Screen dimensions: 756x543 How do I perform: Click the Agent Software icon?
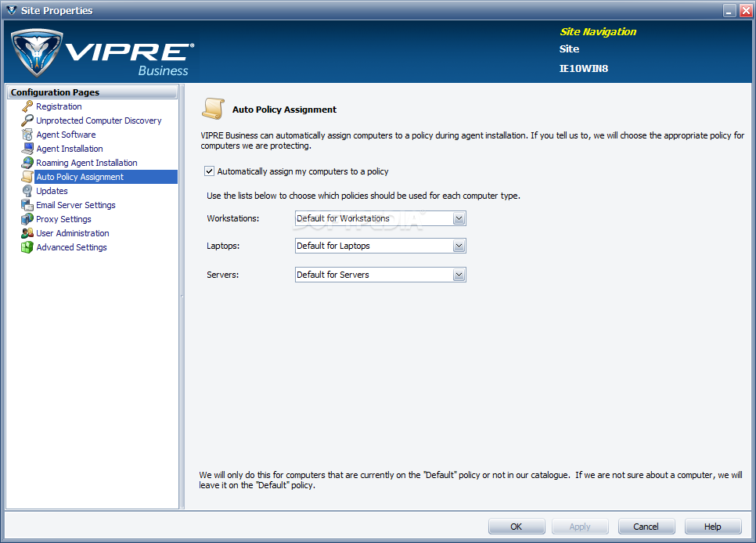point(27,135)
